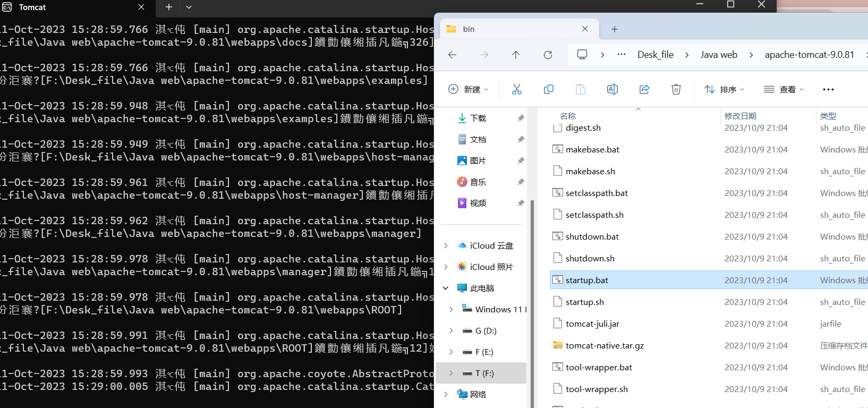868x408 pixels.
Task: Expand iCloud 云盘 tree node
Action: point(446,245)
